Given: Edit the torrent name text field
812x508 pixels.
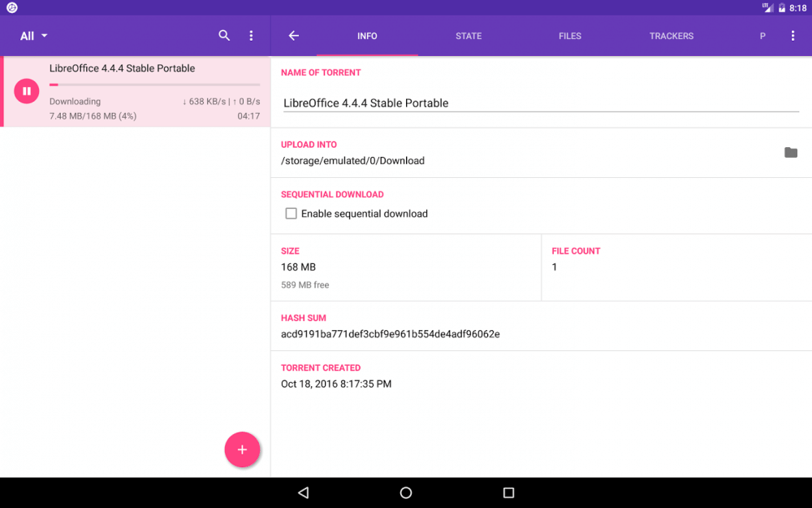Looking at the screenshot, I should click(540, 103).
